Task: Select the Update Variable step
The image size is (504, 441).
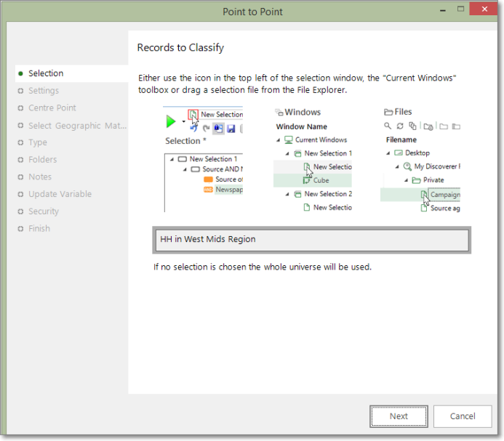Action: [60, 194]
